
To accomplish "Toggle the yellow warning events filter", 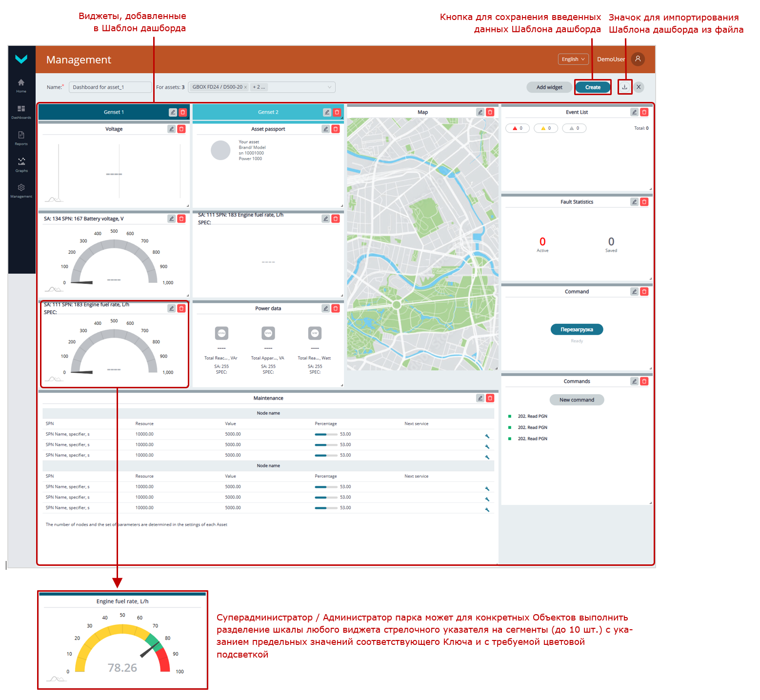I will pos(546,128).
